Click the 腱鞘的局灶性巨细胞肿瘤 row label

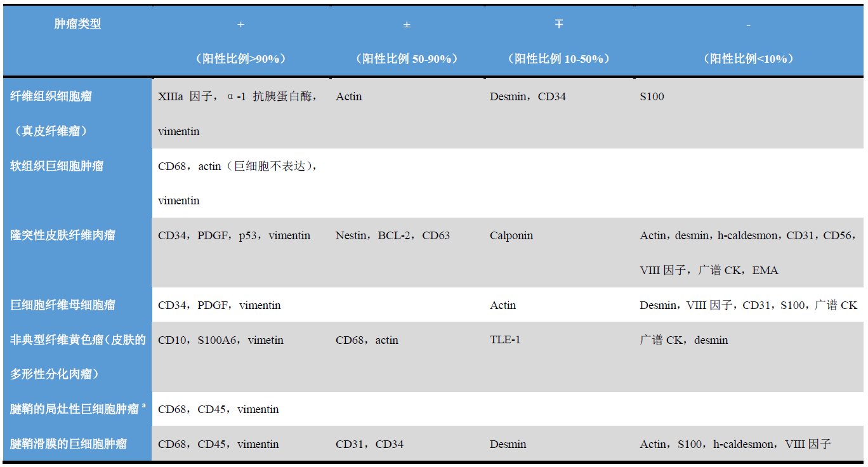(75, 409)
